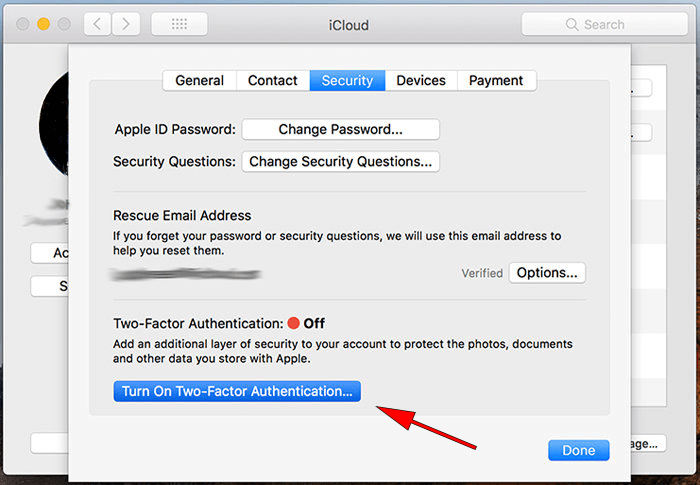The height and width of the screenshot is (485, 700).
Task: Click the Done button
Action: coord(579,450)
